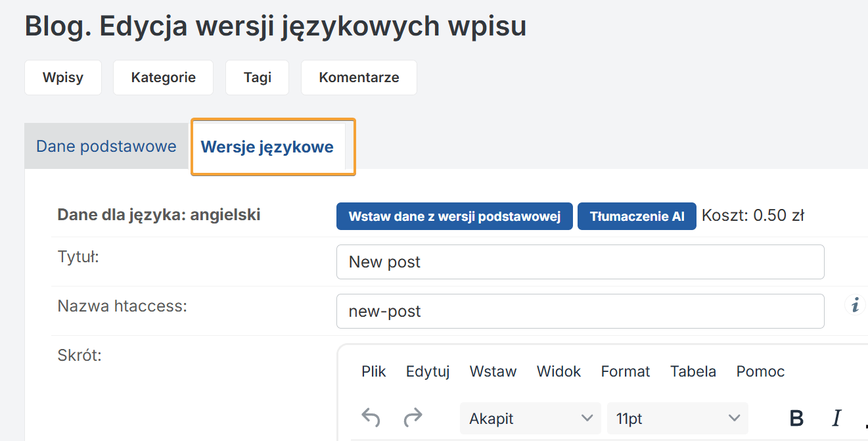The width and height of the screenshot is (868, 441).
Task: Toggle italic formatting
Action: [836, 418]
